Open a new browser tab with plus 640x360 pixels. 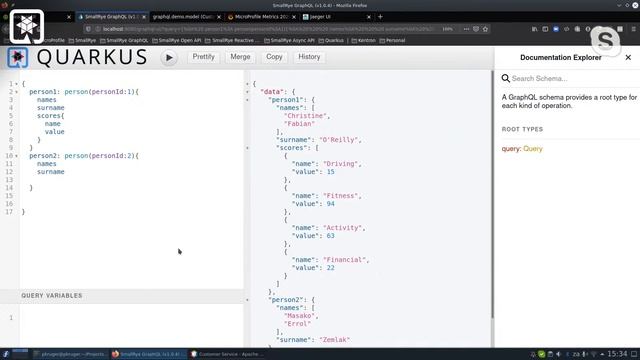coord(380,17)
